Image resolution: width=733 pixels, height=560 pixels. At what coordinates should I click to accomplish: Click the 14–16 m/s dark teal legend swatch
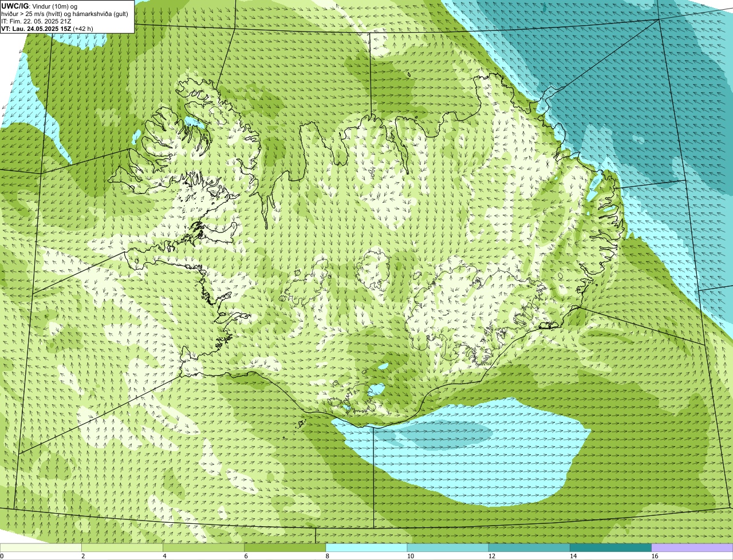(x=611, y=547)
